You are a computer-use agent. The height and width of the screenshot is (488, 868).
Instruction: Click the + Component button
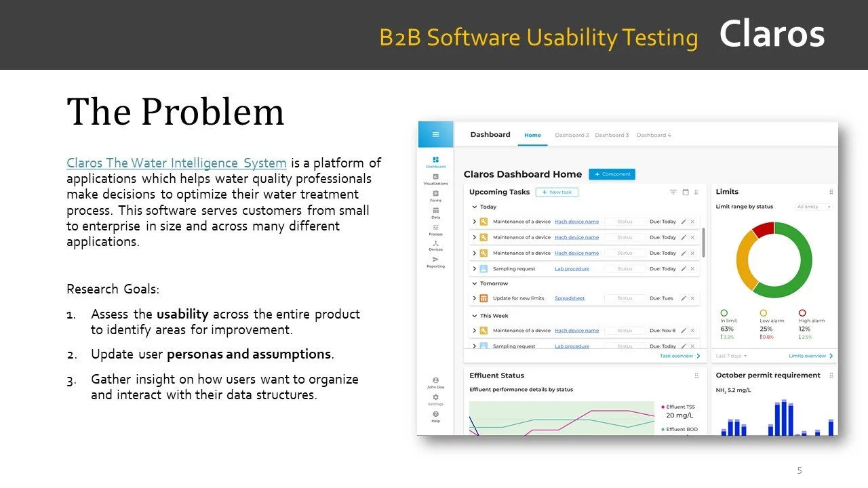(612, 174)
